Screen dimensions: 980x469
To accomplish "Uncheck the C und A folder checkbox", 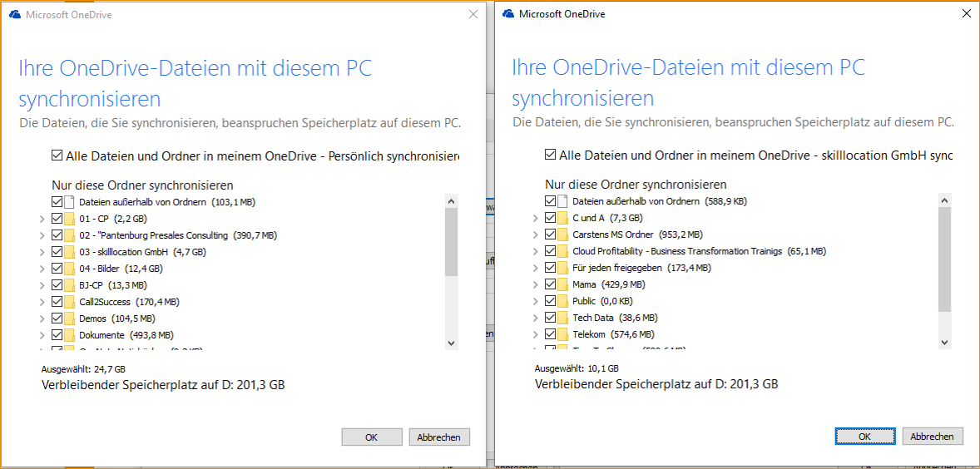I will coord(550,218).
